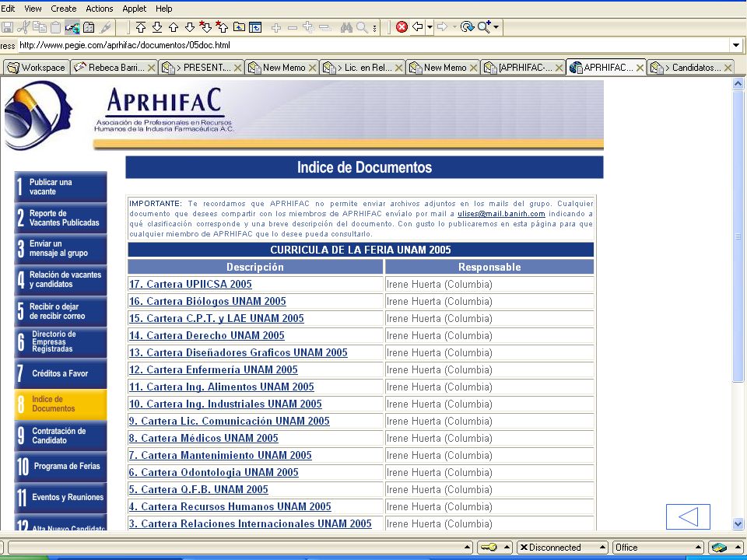The height and width of the screenshot is (560, 747).
Task: Expand the address bar URL dropdown
Action: (736, 45)
